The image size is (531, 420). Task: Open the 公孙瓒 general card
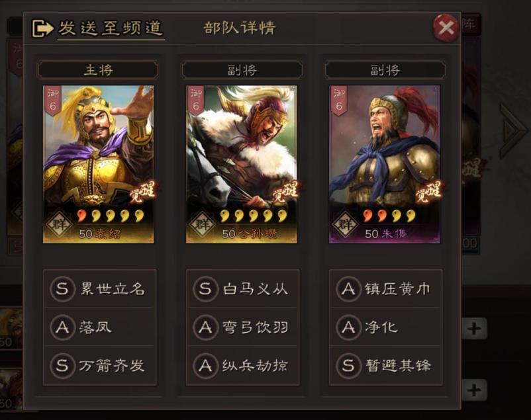242,164
